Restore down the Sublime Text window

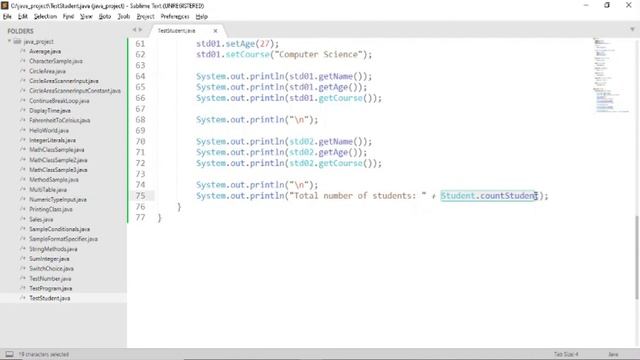607,5
